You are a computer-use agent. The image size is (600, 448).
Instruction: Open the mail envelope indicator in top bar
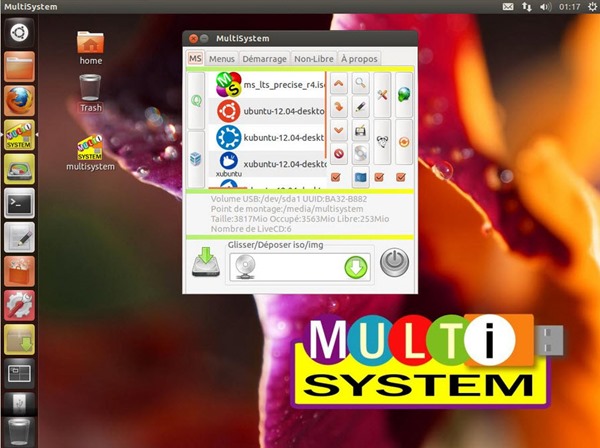[508, 7]
